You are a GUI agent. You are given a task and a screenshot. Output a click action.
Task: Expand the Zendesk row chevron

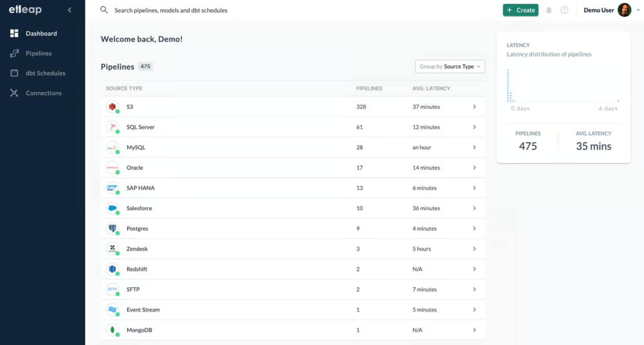pyautogui.click(x=474, y=248)
